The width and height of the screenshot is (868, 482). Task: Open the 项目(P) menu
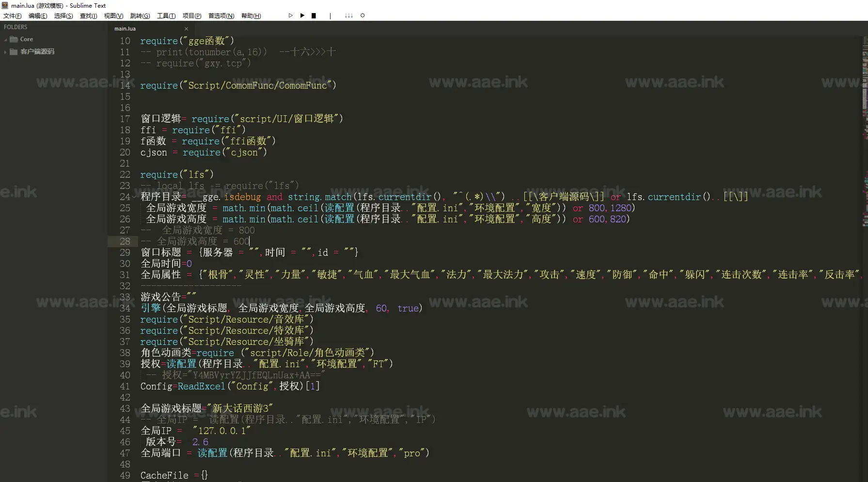(x=192, y=16)
